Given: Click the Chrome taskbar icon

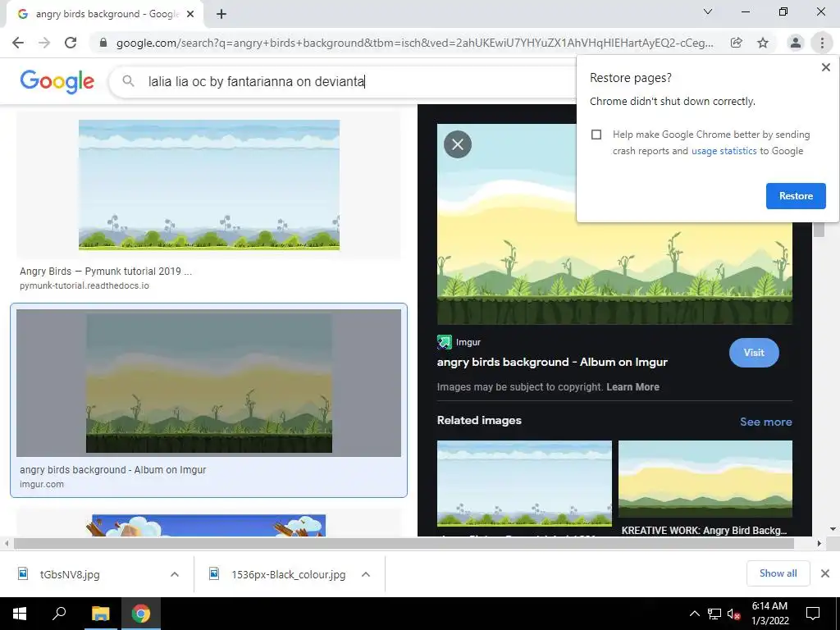Looking at the screenshot, I should click(141, 614).
